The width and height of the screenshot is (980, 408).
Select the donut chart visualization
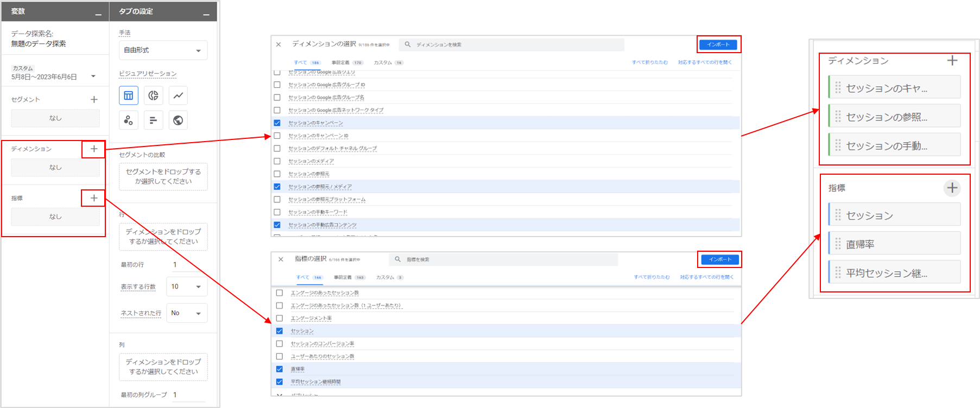click(153, 95)
